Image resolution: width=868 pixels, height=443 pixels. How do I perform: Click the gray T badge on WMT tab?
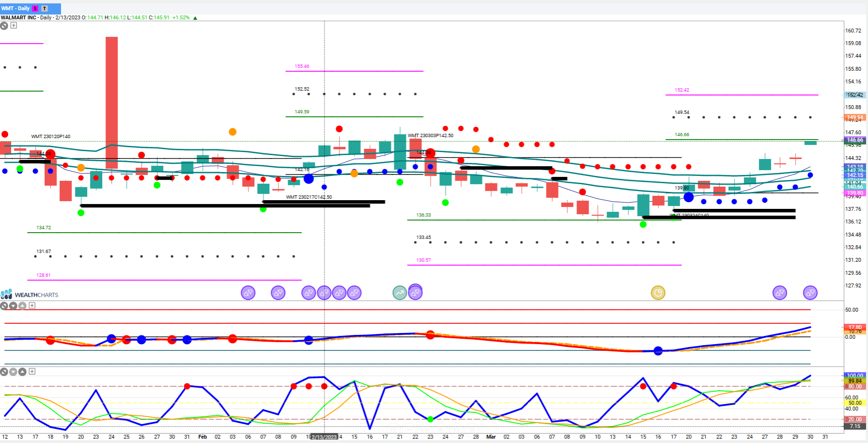[x=45, y=8]
